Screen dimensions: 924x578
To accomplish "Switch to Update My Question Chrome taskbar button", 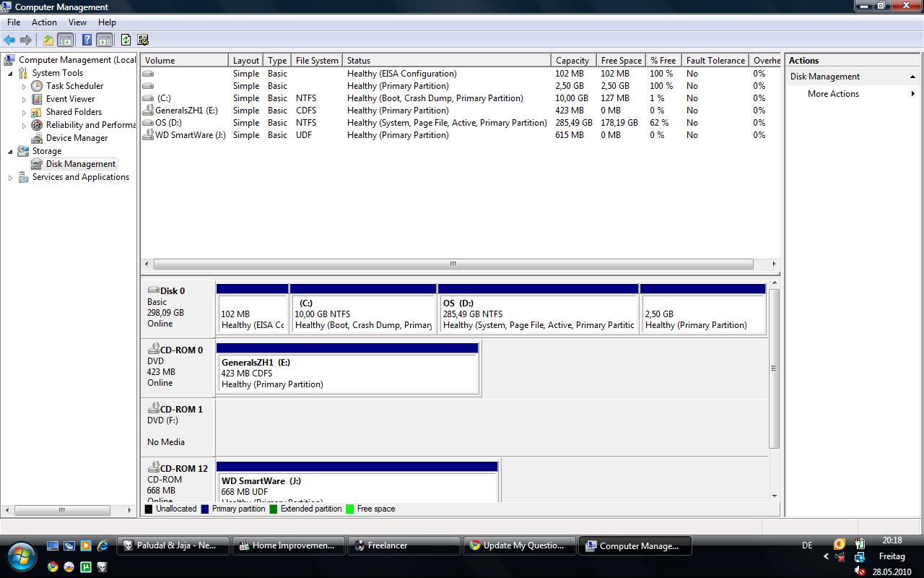I will pyautogui.click(x=520, y=545).
